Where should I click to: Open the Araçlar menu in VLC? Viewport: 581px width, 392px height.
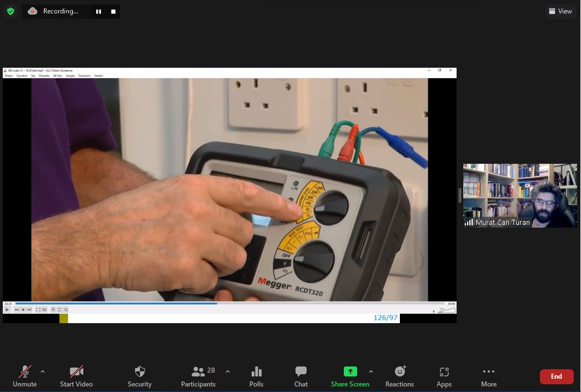[x=70, y=76]
